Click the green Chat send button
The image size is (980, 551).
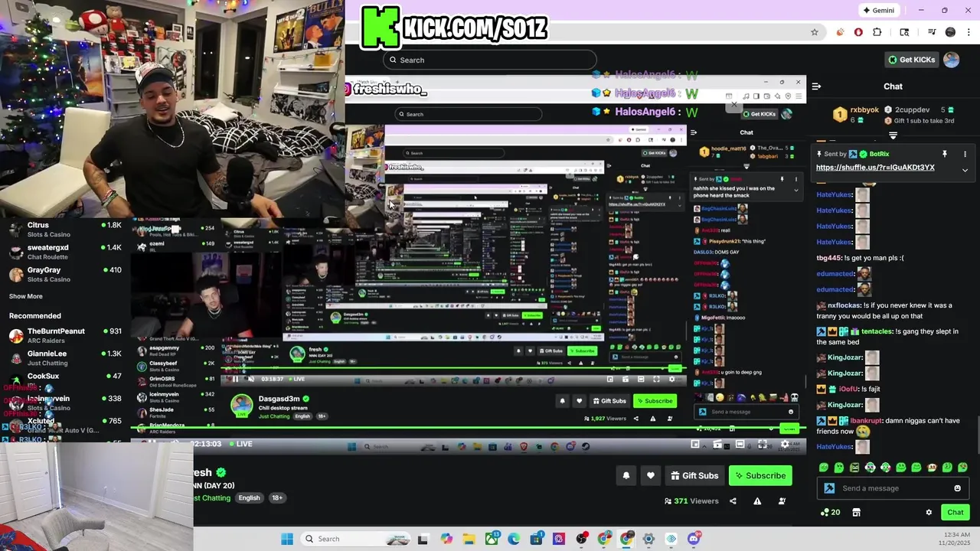coord(955,512)
